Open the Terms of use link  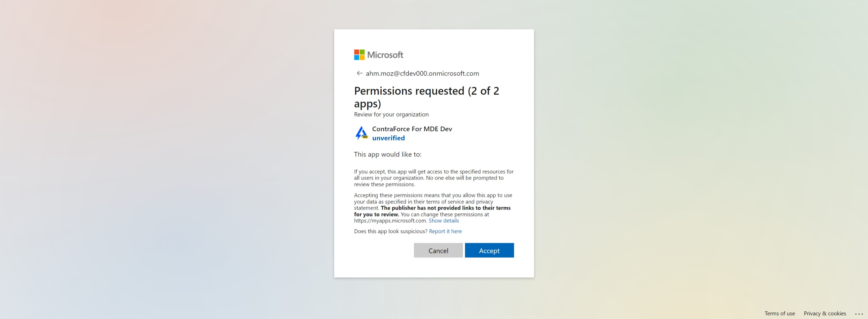[x=779, y=313]
